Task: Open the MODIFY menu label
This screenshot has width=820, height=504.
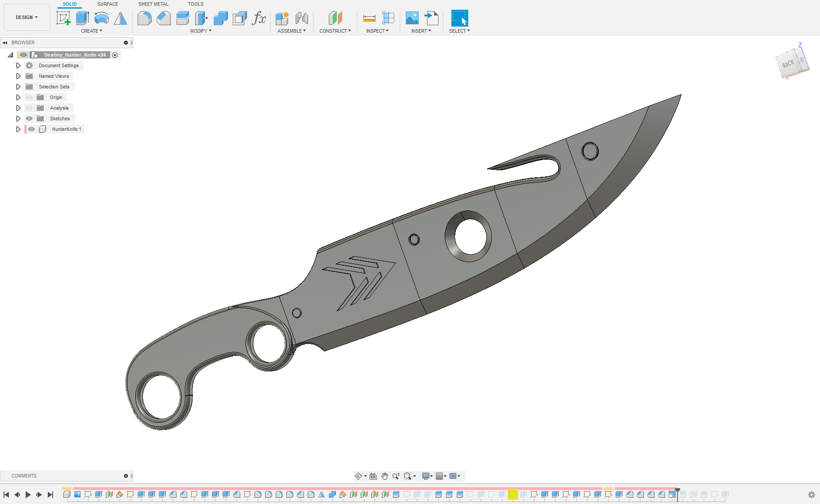Action: pos(200,31)
